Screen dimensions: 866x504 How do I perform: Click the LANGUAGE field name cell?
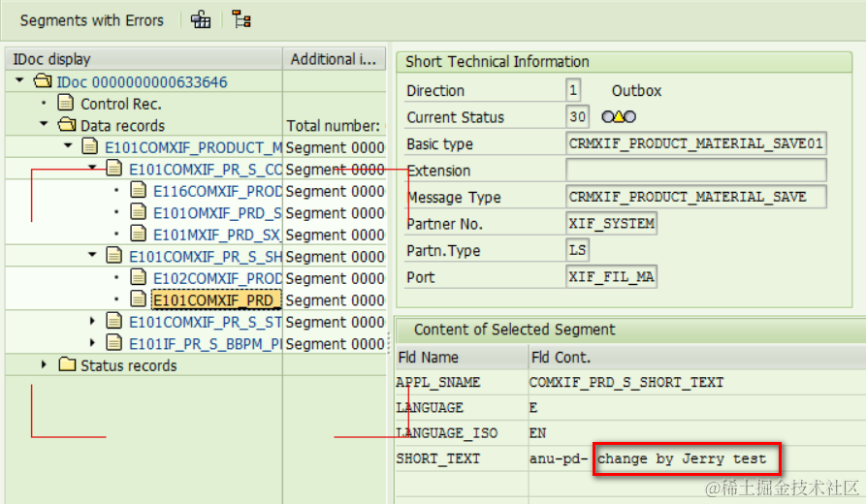coord(462,407)
